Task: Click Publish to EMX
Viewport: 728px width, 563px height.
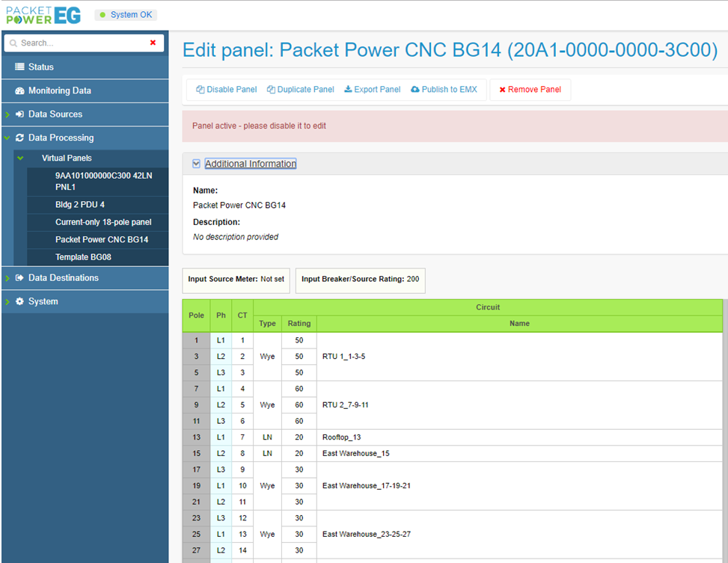Action: click(x=444, y=90)
